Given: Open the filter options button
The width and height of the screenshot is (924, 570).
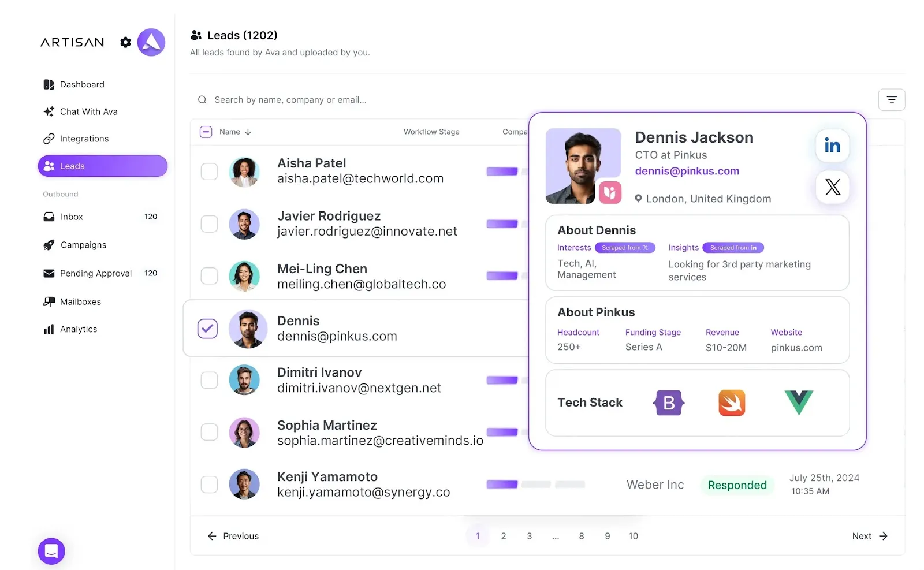Looking at the screenshot, I should tap(892, 100).
